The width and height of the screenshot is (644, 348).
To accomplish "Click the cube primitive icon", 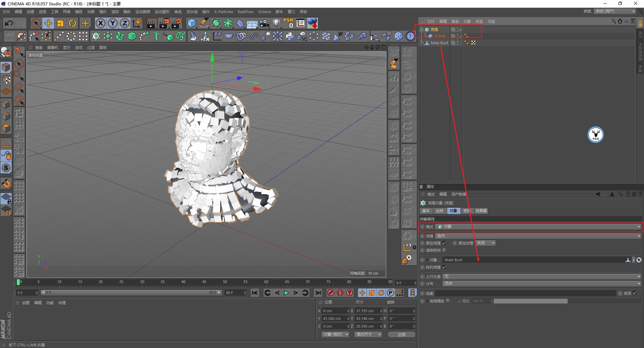I will click(x=192, y=23).
